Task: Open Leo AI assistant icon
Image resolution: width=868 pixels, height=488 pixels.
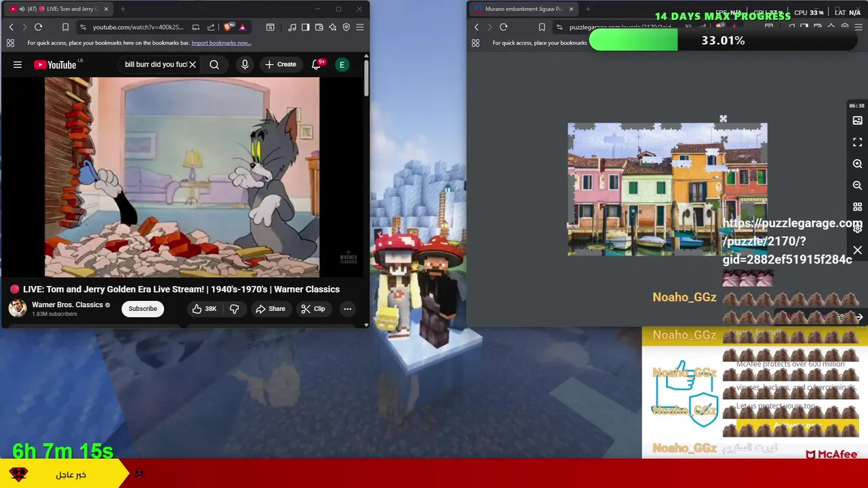Action: tap(332, 27)
